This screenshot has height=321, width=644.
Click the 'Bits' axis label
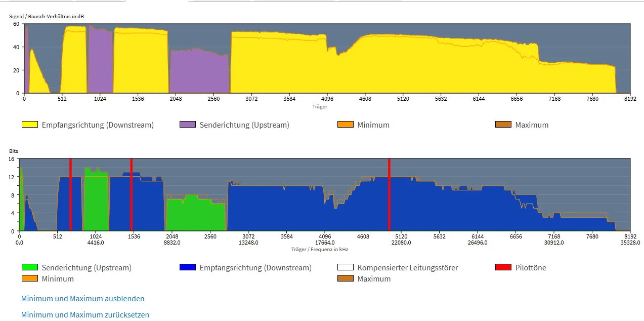(x=14, y=151)
